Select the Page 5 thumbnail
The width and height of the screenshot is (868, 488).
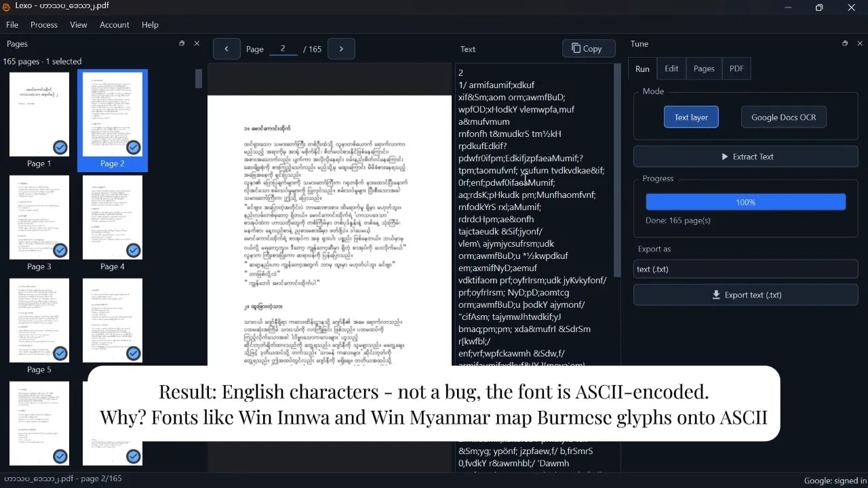click(39, 321)
